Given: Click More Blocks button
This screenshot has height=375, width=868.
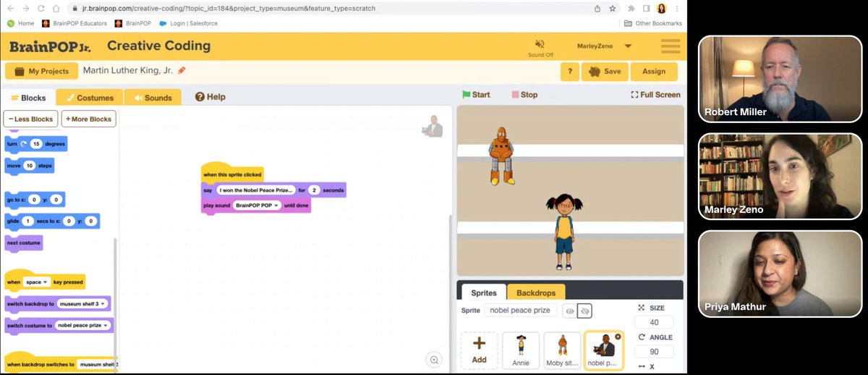Looking at the screenshot, I should pos(88,119).
